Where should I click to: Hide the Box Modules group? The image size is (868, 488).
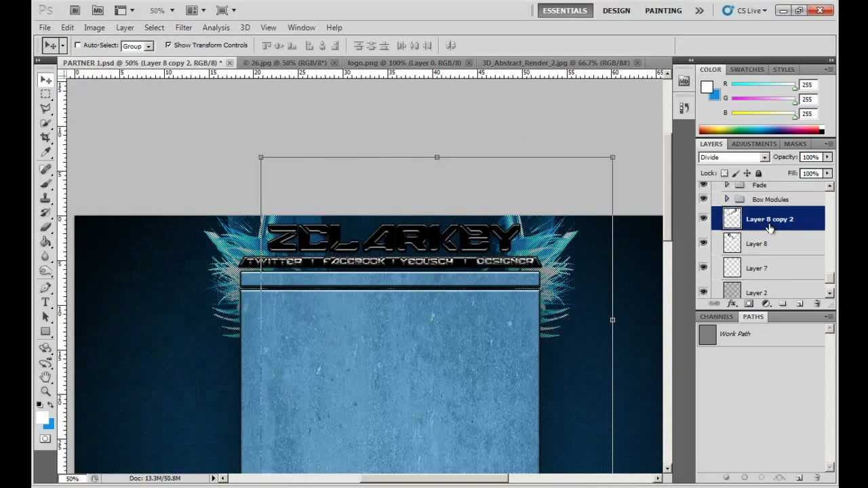click(703, 199)
